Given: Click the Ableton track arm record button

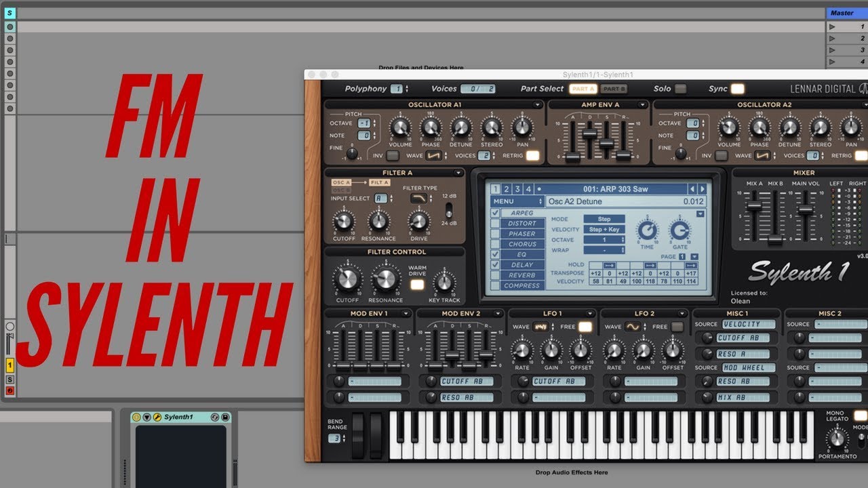Looking at the screenshot, I should click(x=9, y=391).
